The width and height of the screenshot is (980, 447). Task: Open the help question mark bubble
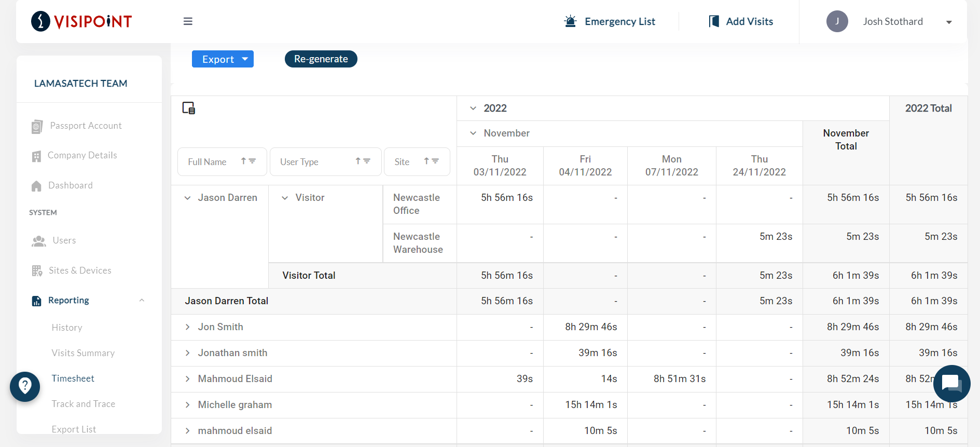[x=25, y=387]
